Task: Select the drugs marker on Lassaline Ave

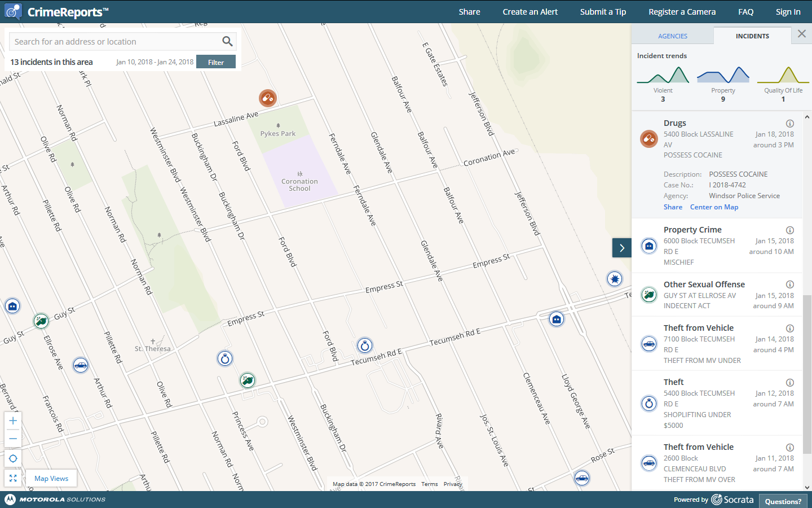Action: pos(268,98)
